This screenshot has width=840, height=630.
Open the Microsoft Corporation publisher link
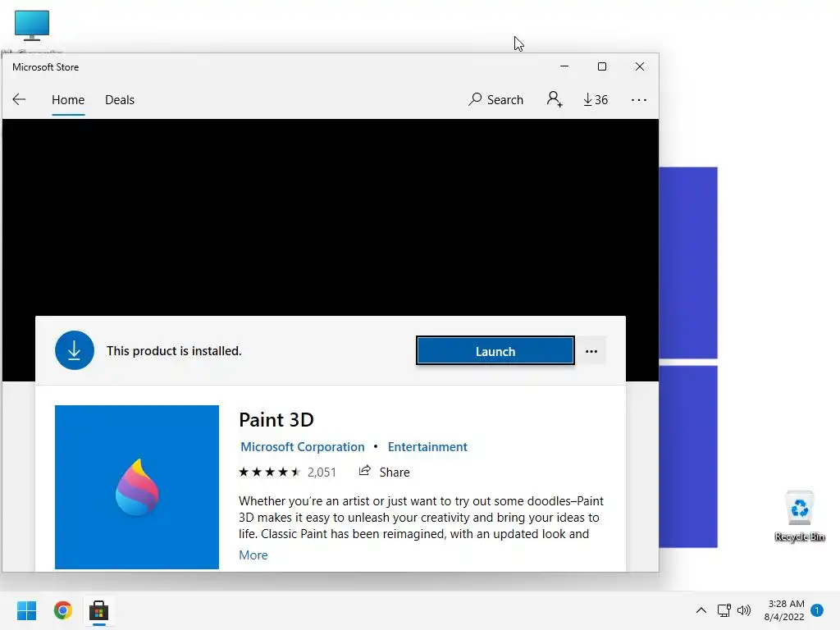pyautogui.click(x=302, y=447)
